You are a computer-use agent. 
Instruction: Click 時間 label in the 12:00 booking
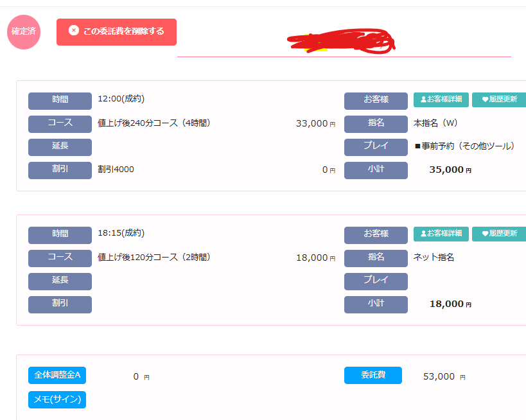tap(60, 101)
